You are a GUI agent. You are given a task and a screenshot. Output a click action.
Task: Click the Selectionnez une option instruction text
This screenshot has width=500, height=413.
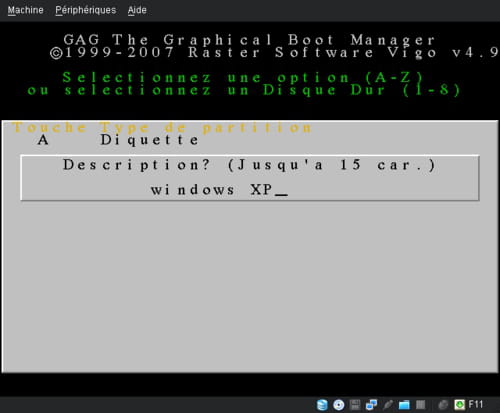point(243,77)
